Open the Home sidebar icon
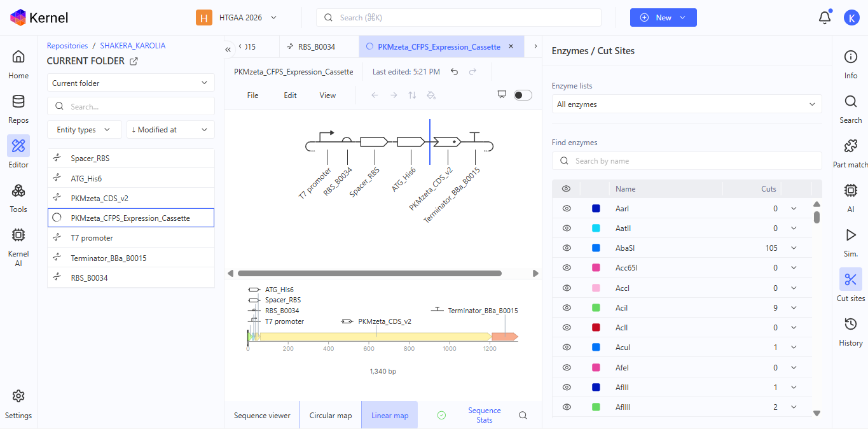Screen dimensions: 868x429 point(18,57)
